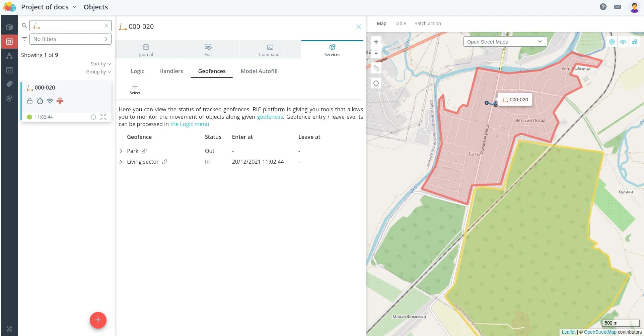Open the No filters selector
The height and width of the screenshot is (336, 644).
point(70,39)
